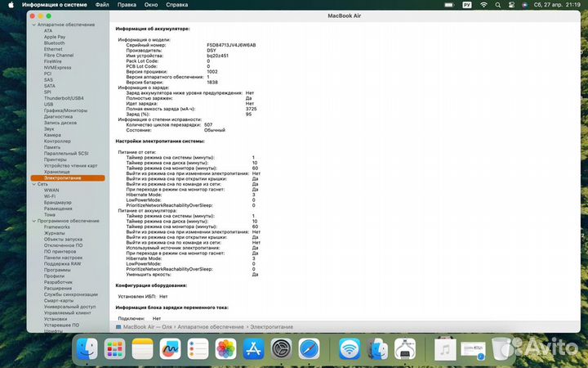588x368 pixels.
Task: Launch Freeform from the Dock
Action: click(x=170, y=349)
